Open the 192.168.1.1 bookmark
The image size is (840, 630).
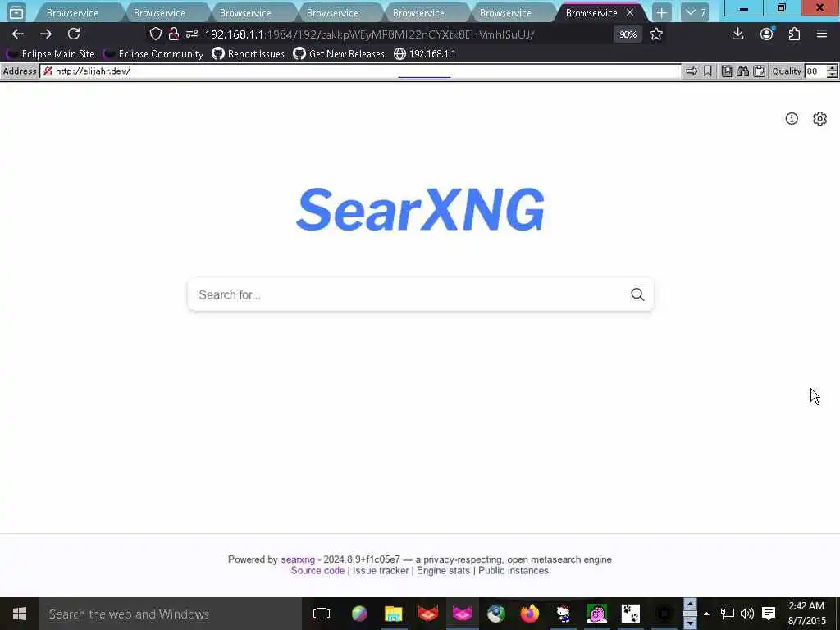[x=424, y=54]
